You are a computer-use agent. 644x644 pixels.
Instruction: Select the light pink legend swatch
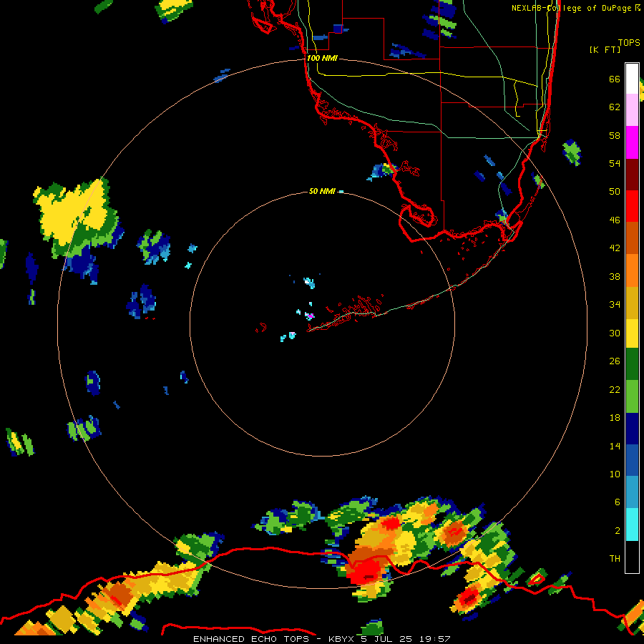click(x=632, y=110)
